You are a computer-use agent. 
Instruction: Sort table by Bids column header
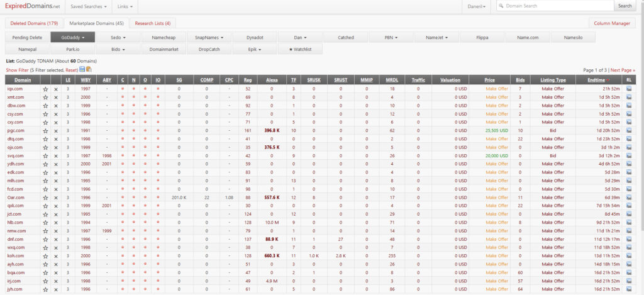tap(520, 80)
